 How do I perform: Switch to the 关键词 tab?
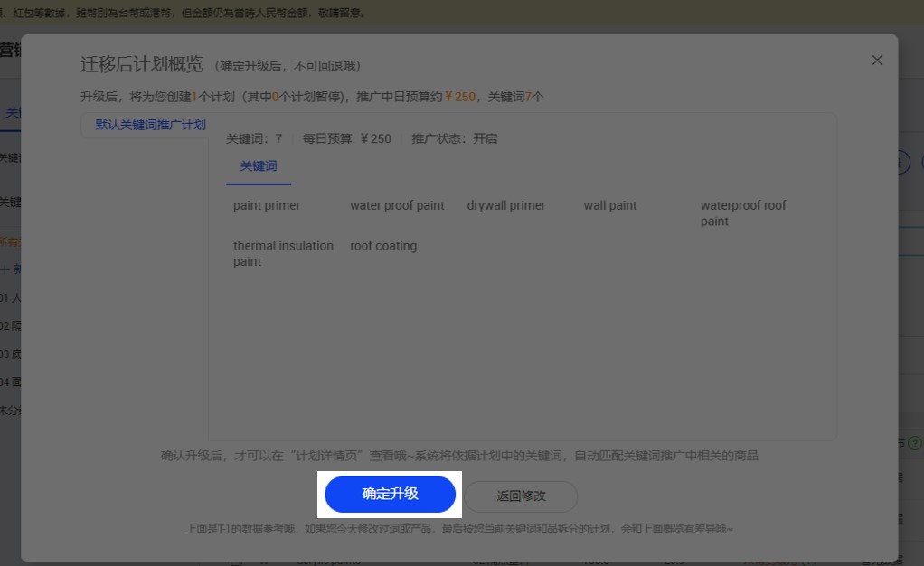pyautogui.click(x=259, y=166)
